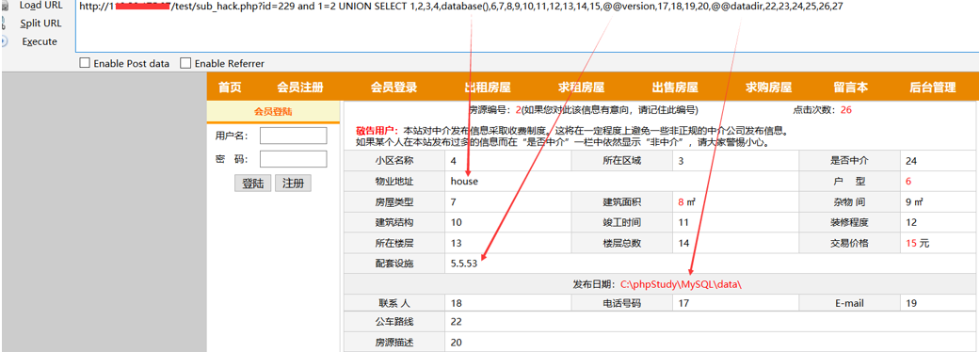Focus the HackBar URL text area
The width and height of the screenshot is (980, 352).
point(527,26)
